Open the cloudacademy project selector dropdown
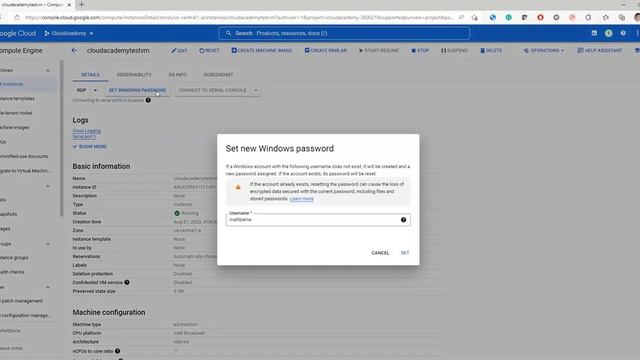Viewport: 640px width, 360px height. click(x=69, y=33)
